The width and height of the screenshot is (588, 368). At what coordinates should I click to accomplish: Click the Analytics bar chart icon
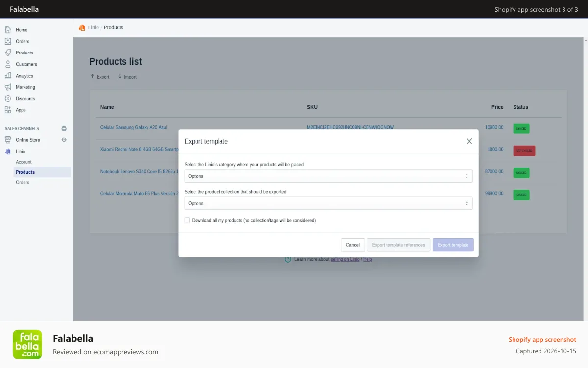(x=8, y=76)
